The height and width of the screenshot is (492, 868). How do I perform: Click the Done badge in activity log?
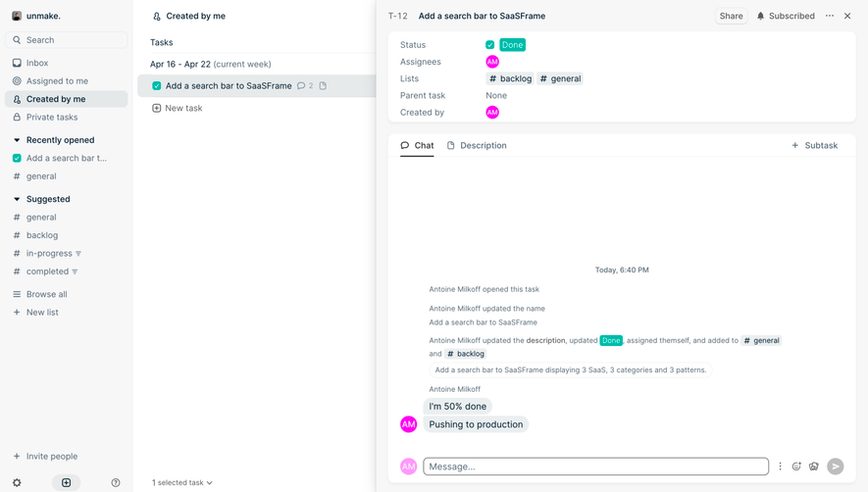(611, 340)
